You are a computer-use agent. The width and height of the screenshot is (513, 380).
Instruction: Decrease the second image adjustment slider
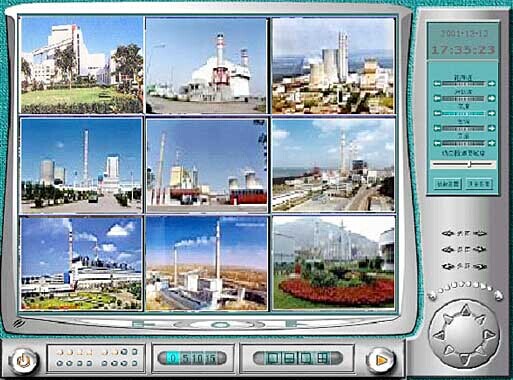click(x=437, y=98)
